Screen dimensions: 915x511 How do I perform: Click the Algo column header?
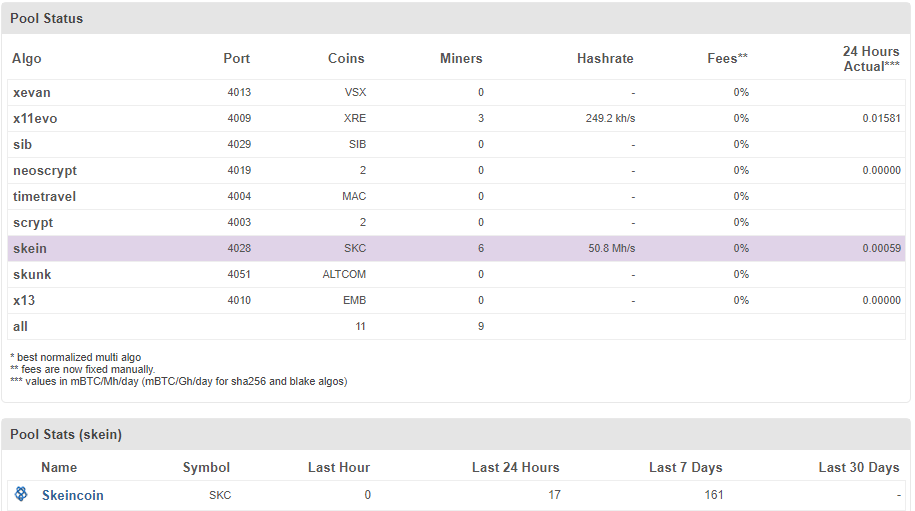(27, 58)
